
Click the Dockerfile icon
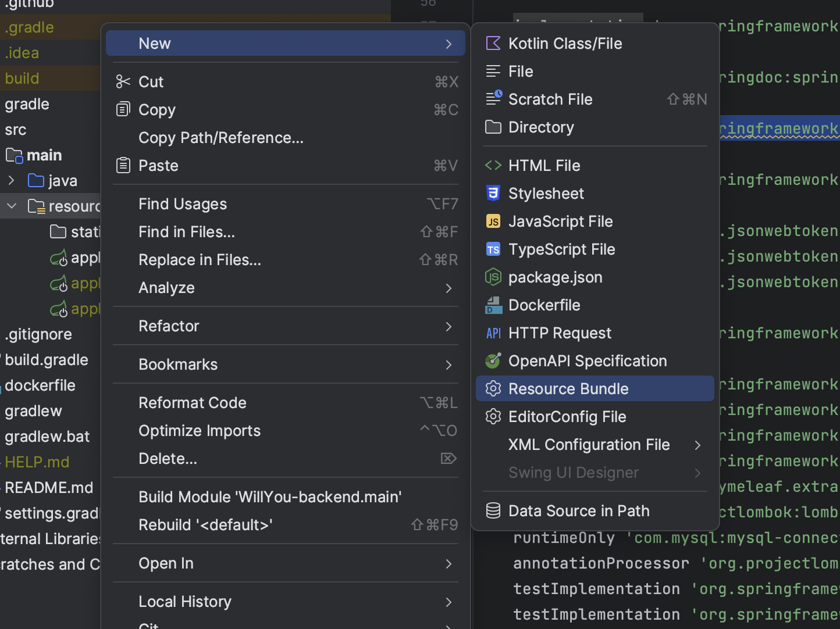(x=493, y=305)
